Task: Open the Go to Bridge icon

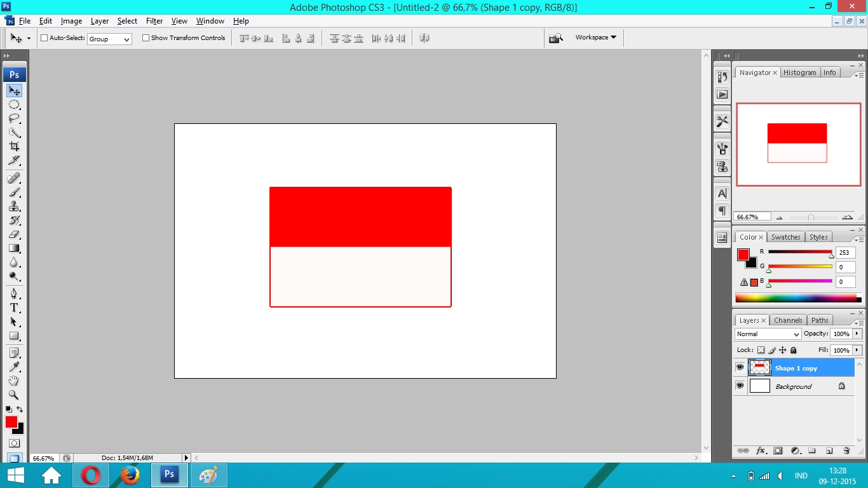Action: tap(556, 38)
